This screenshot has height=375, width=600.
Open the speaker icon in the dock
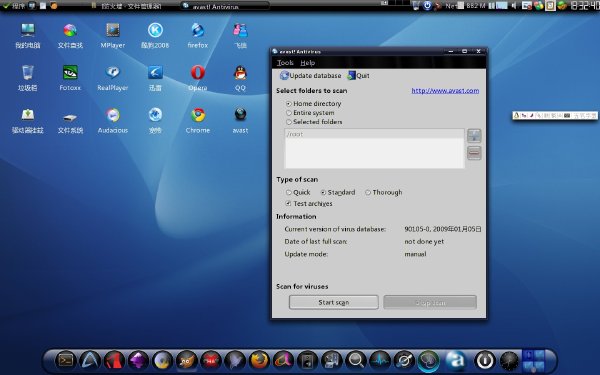pos(308,360)
